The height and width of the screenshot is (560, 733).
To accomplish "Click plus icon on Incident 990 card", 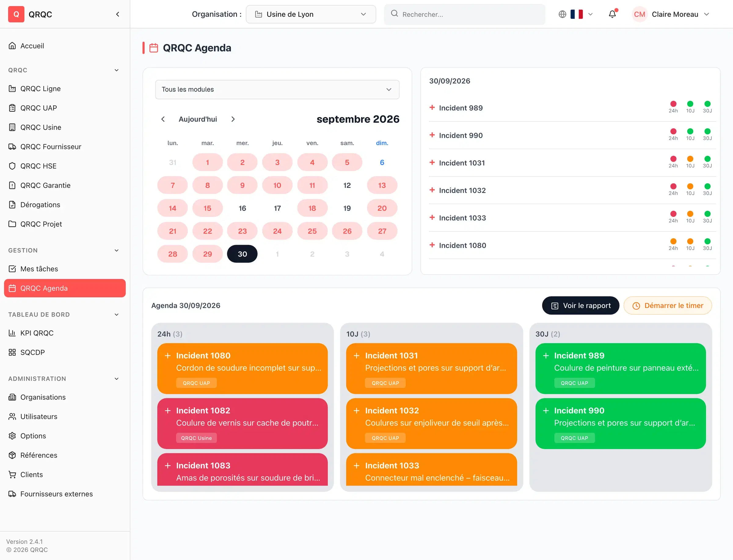I will tap(546, 410).
